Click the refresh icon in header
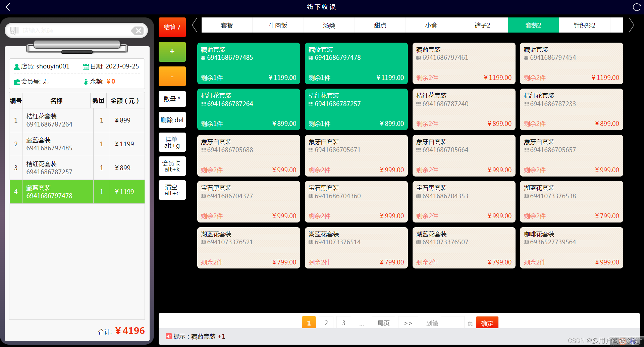644x347 pixels. tap(636, 7)
